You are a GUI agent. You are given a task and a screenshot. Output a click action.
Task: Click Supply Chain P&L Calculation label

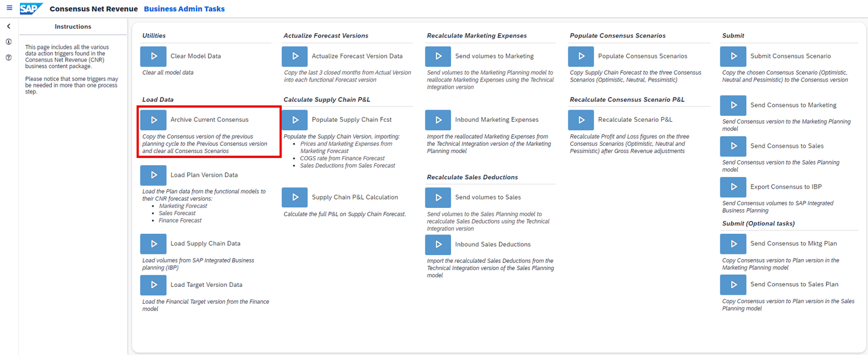pos(355,197)
